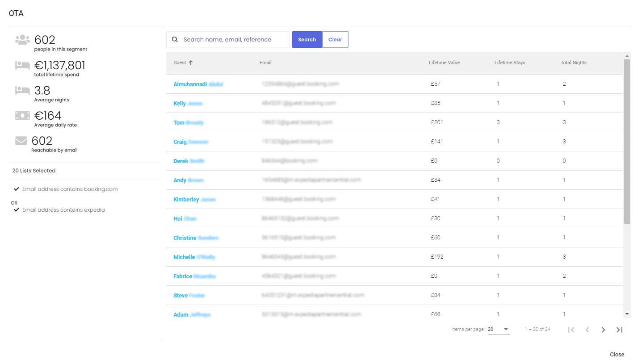Jump to last page of results
The height and width of the screenshot is (364, 638).
tap(619, 330)
